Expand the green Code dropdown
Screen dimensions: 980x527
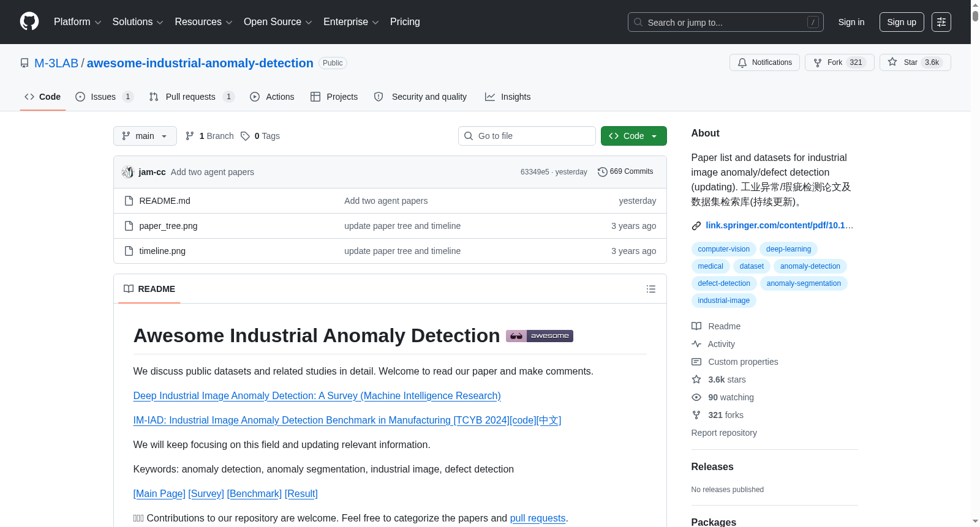tap(633, 136)
